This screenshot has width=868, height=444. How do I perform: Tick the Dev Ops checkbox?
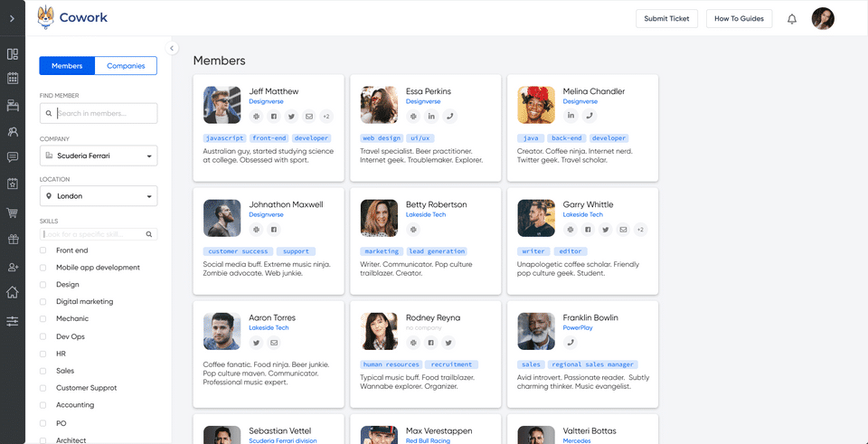click(x=43, y=336)
